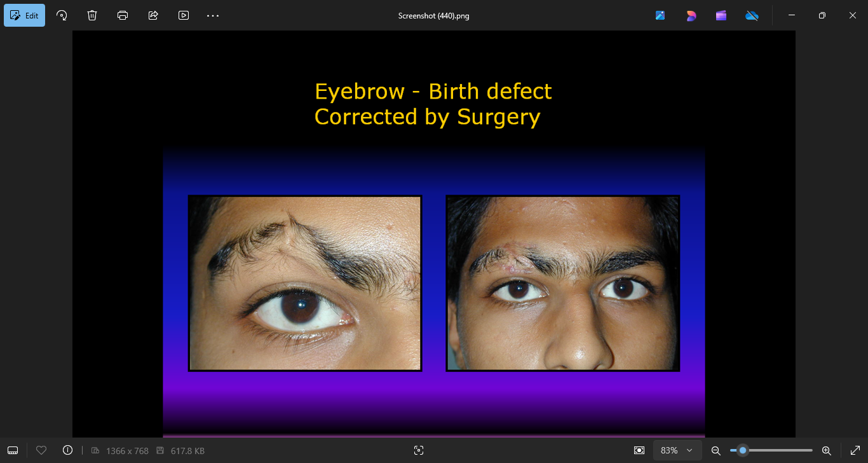Open the See more (three dots) menu

[213, 15]
